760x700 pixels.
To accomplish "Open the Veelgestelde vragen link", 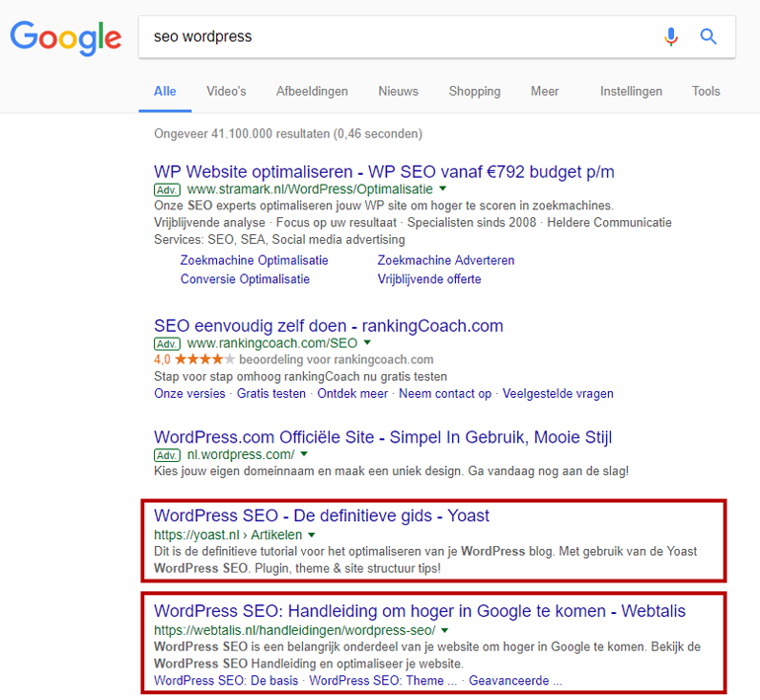I will click(x=558, y=394).
